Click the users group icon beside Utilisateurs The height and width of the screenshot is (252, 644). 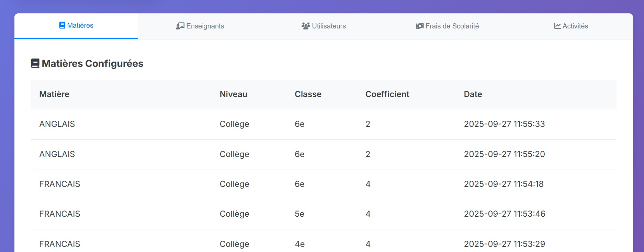(x=305, y=26)
